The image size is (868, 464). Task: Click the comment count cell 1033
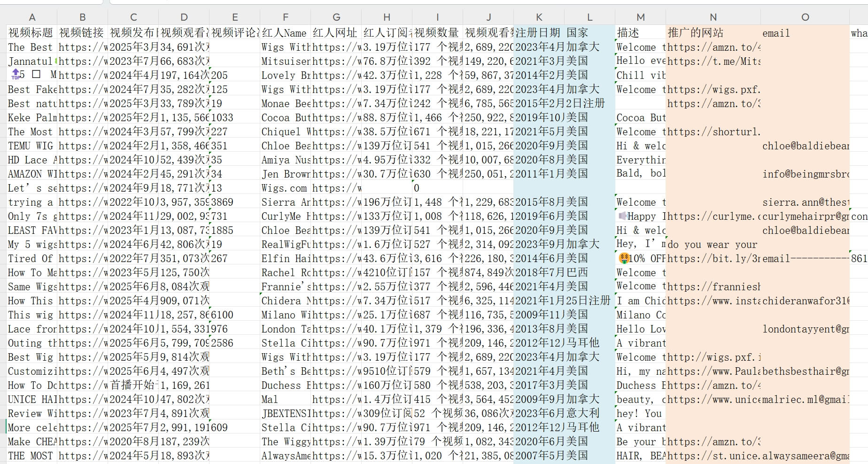(x=235, y=117)
